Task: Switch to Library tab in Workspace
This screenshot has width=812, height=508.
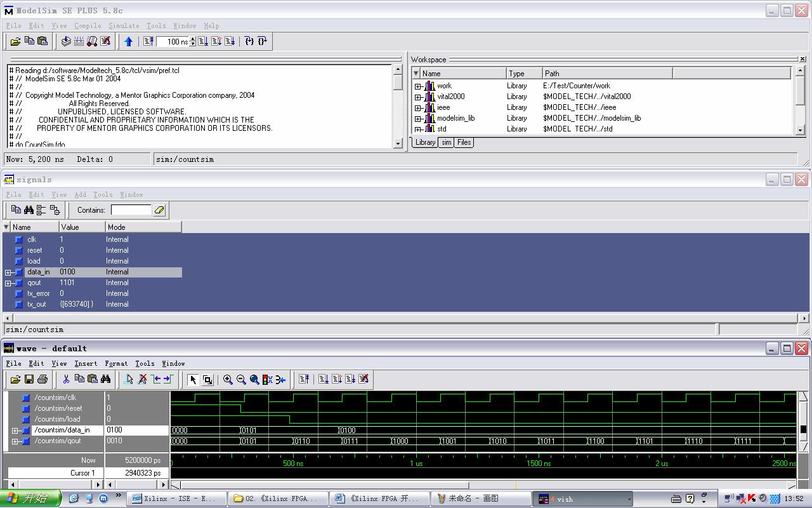Action: coord(425,142)
